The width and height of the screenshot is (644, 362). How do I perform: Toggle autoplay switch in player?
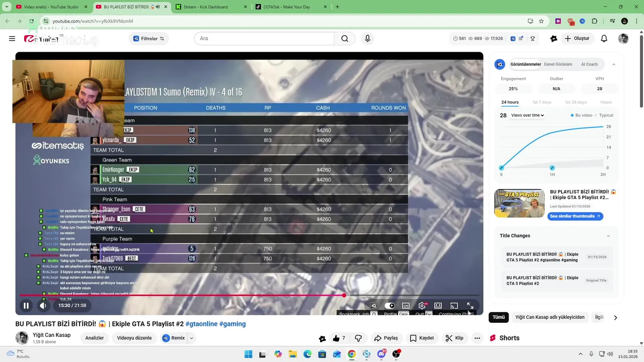[389, 306]
